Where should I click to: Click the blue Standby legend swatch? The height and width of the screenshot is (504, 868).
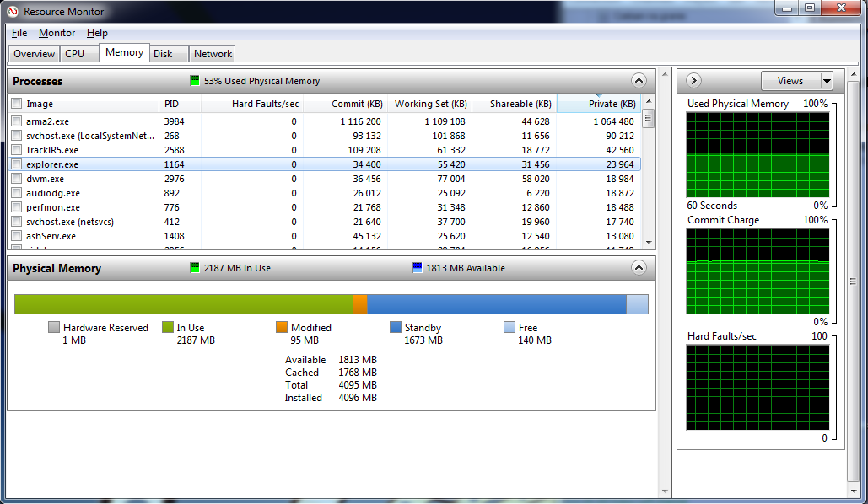[x=396, y=328]
